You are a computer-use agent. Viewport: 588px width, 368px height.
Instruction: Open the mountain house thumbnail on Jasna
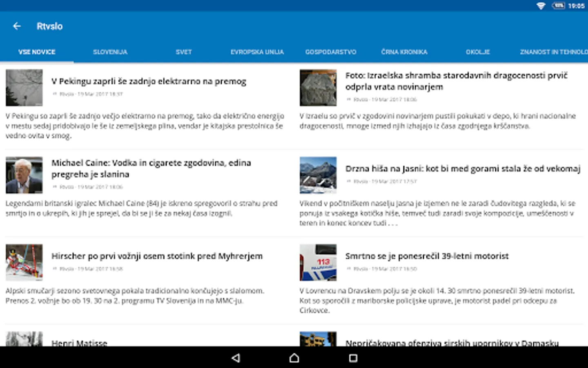tap(318, 175)
